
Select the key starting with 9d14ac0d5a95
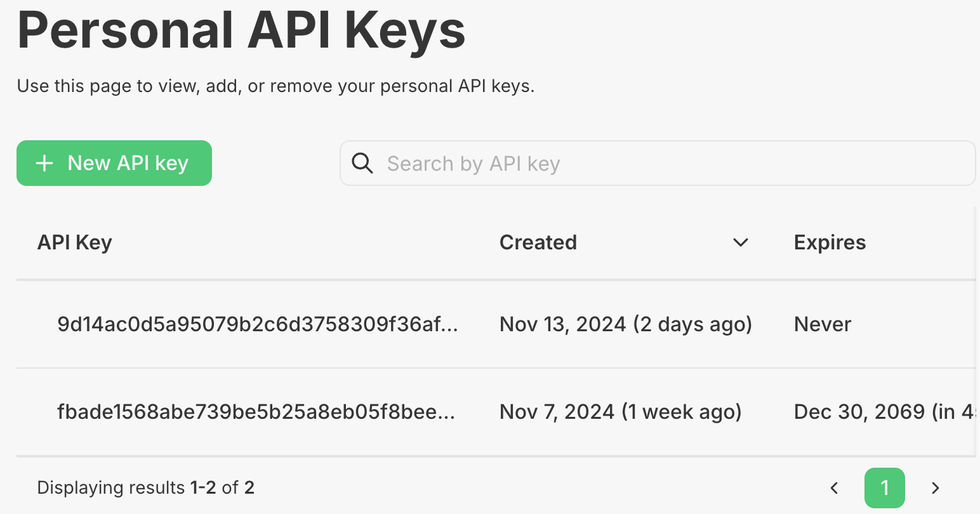(258, 324)
